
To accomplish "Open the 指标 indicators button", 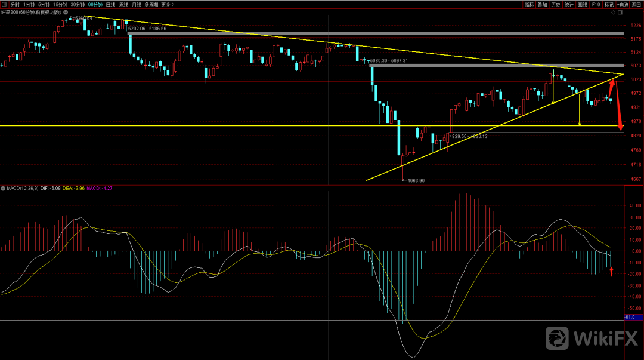I will pyautogui.click(x=529, y=4).
